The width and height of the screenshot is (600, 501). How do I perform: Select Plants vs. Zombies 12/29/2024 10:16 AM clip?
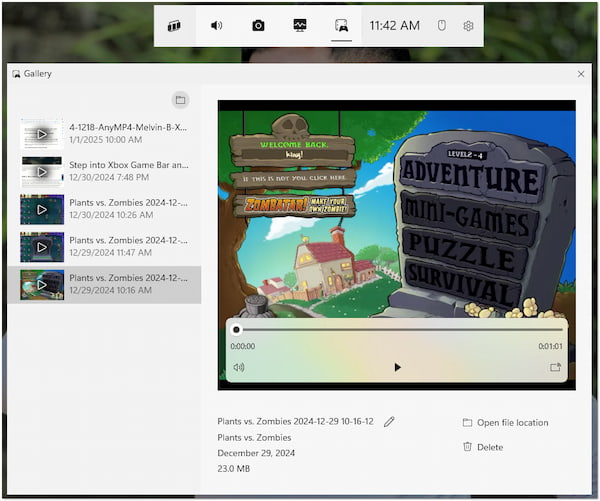104,285
